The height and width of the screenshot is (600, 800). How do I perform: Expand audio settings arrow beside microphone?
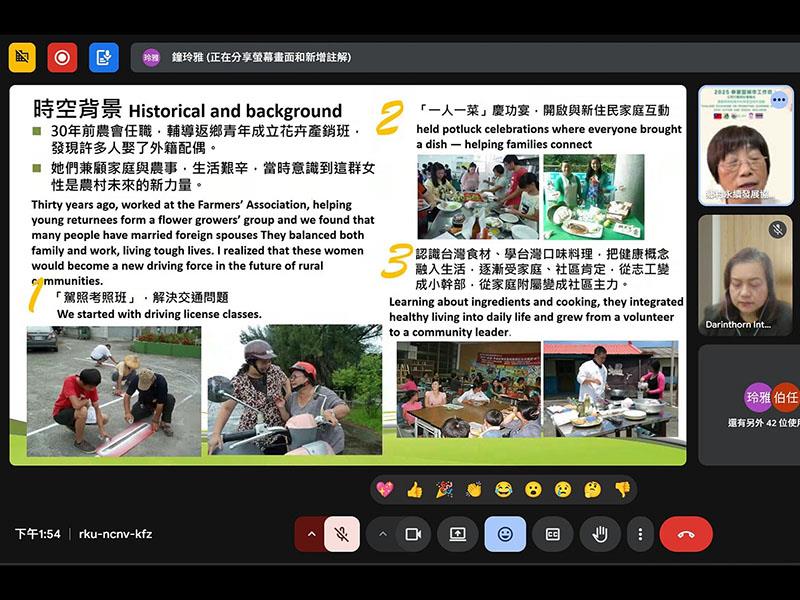(311, 534)
